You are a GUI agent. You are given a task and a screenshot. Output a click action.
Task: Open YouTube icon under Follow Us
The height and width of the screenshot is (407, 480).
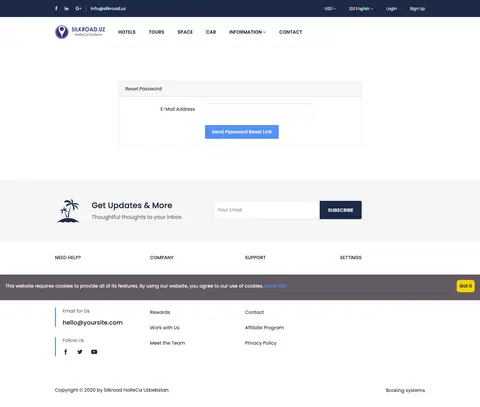point(94,352)
